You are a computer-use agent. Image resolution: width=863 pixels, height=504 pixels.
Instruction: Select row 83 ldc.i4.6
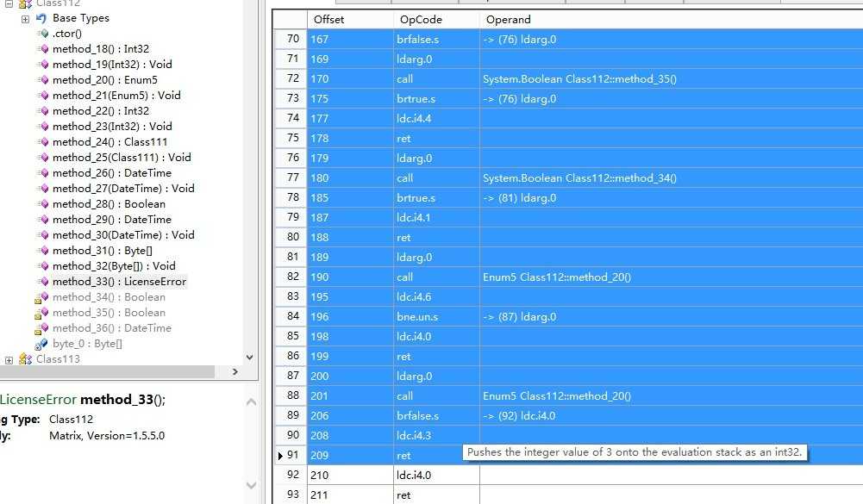tap(568, 296)
